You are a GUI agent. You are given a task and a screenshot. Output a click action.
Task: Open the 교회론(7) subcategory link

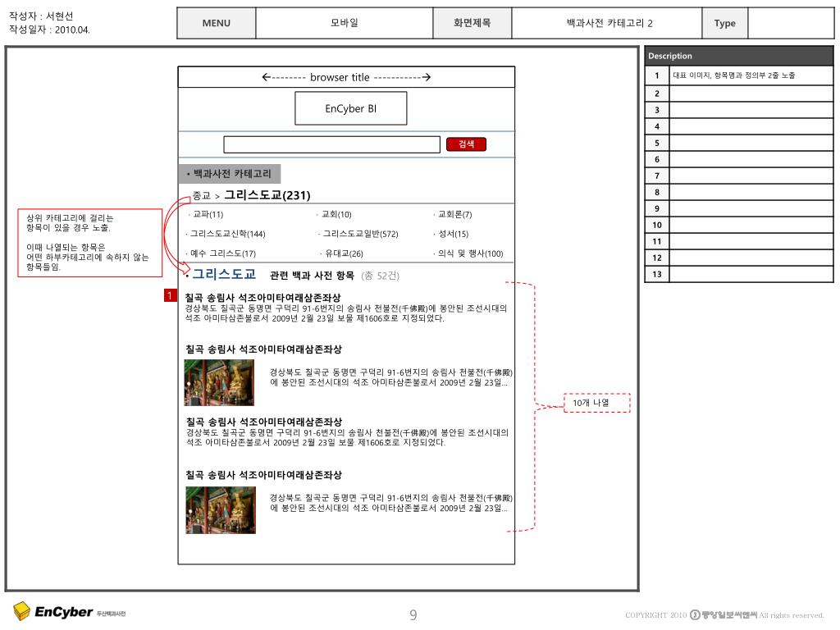(454, 214)
